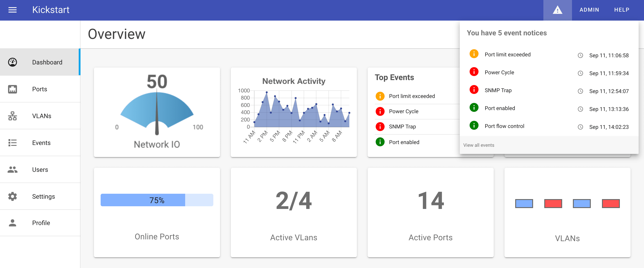
Task: Click the Ports icon in sidebar
Action: pyautogui.click(x=13, y=89)
